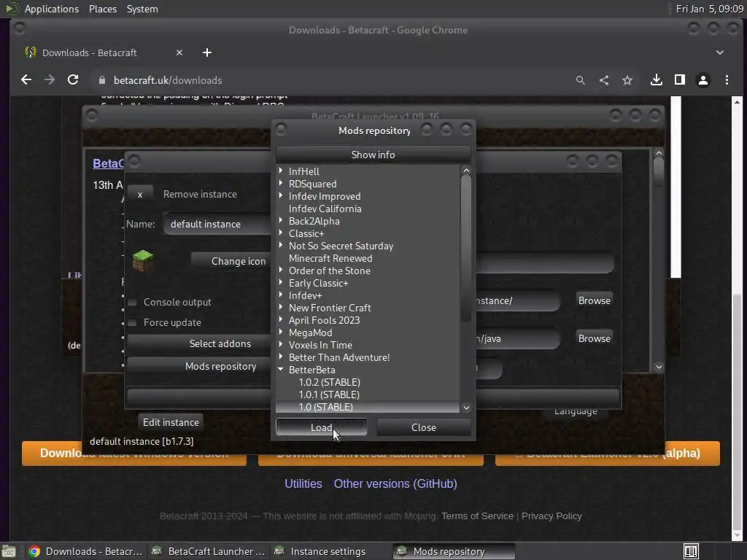Viewport: 747px width, 560px height.
Task: Expand Order of the Stone entry
Action: (281, 270)
